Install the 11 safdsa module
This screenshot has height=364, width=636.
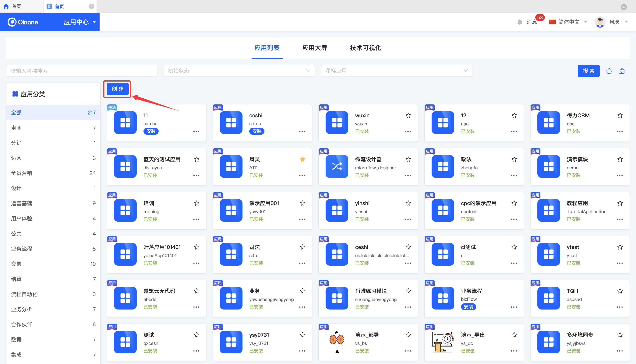(x=151, y=131)
